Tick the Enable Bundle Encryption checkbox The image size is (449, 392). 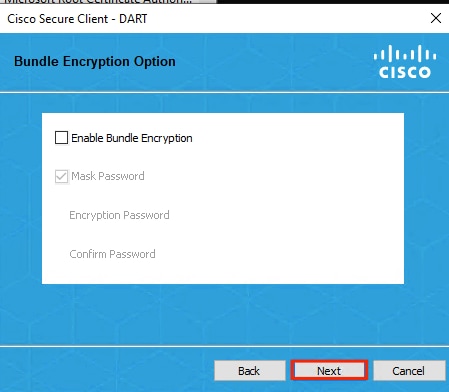(61, 138)
